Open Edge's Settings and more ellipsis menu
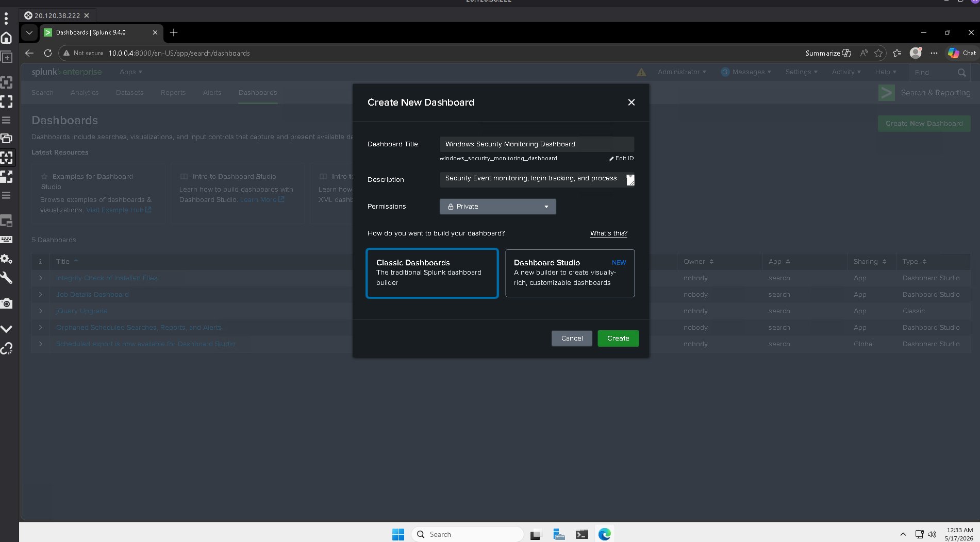The image size is (980, 542). pyautogui.click(x=934, y=53)
